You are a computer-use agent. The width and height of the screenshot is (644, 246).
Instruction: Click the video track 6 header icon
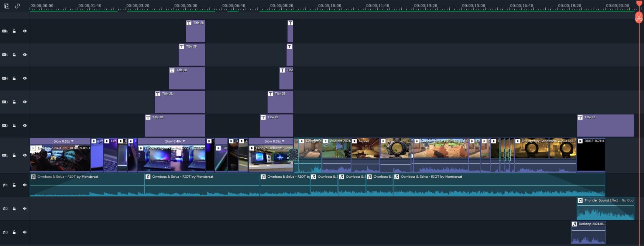(5, 31)
